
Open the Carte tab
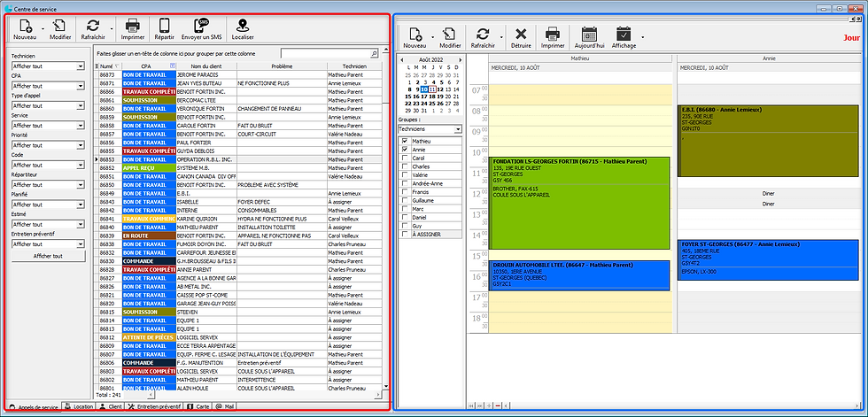pos(198,406)
